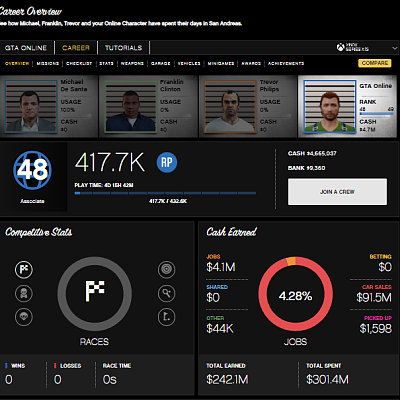Open the platform selector dropdown arrow
Viewport: 400px width, 400px height.
[395, 48]
